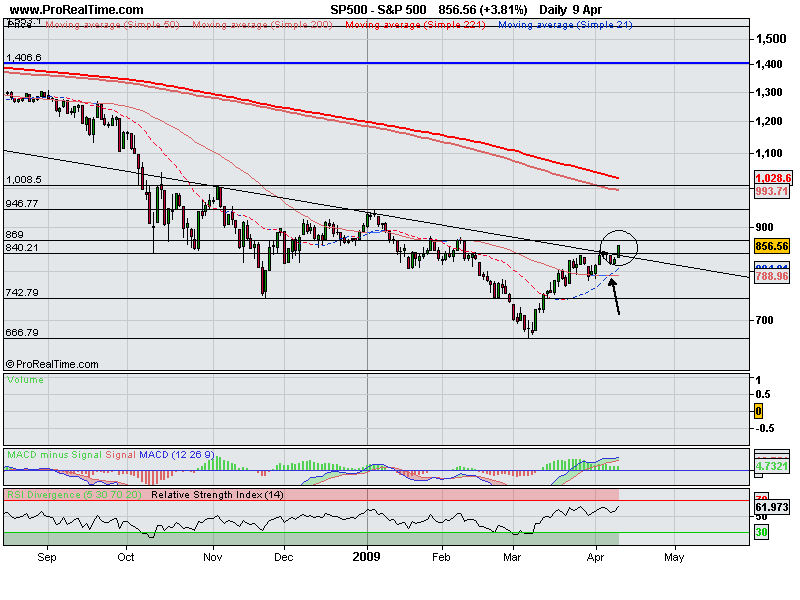Image resolution: width=800 pixels, height=600 pixels.
Task: Select the 1,406.6 horizontal level label
Action: [23, 58]
